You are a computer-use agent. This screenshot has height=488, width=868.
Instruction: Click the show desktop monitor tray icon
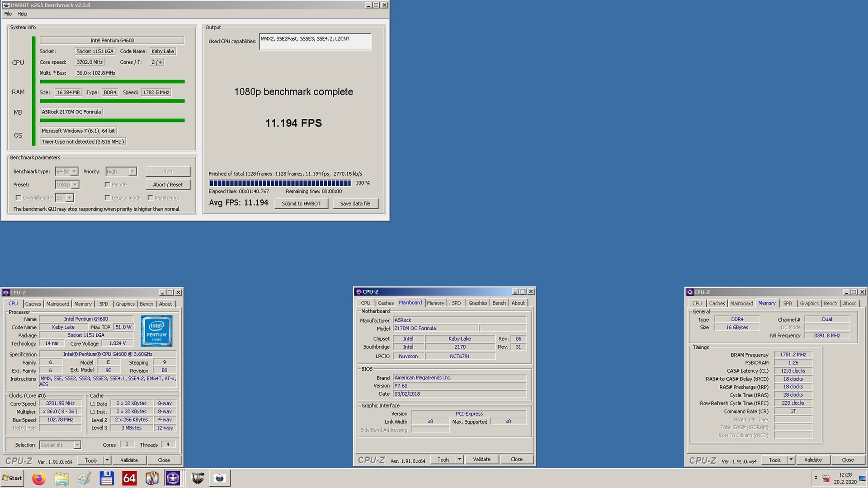862,478
